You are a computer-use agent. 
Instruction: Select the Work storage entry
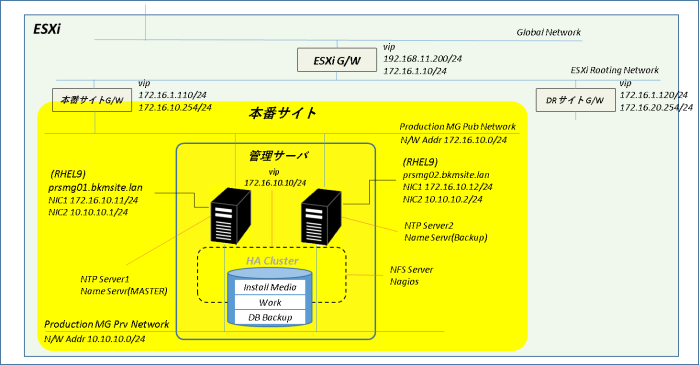point(270,303)
